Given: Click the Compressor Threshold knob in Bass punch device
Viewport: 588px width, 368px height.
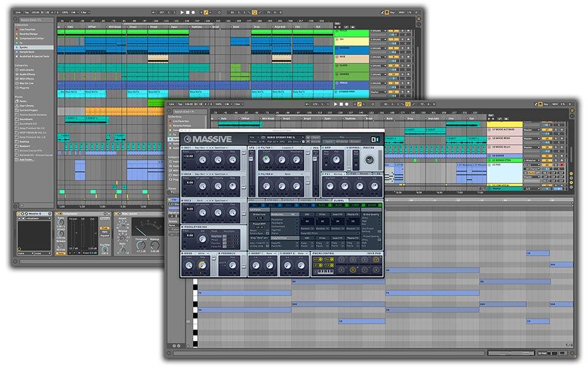Looking at the screenshot, I should click(x=141, y=245).
